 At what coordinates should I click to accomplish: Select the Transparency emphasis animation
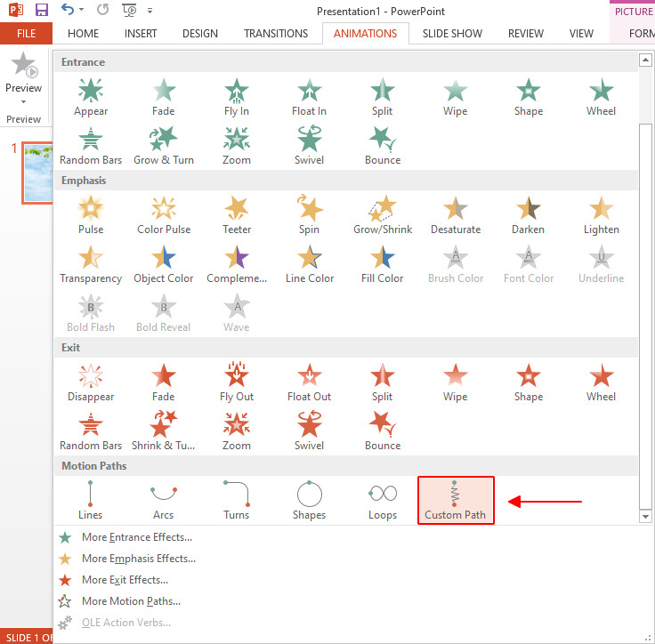tap(91, 264)
